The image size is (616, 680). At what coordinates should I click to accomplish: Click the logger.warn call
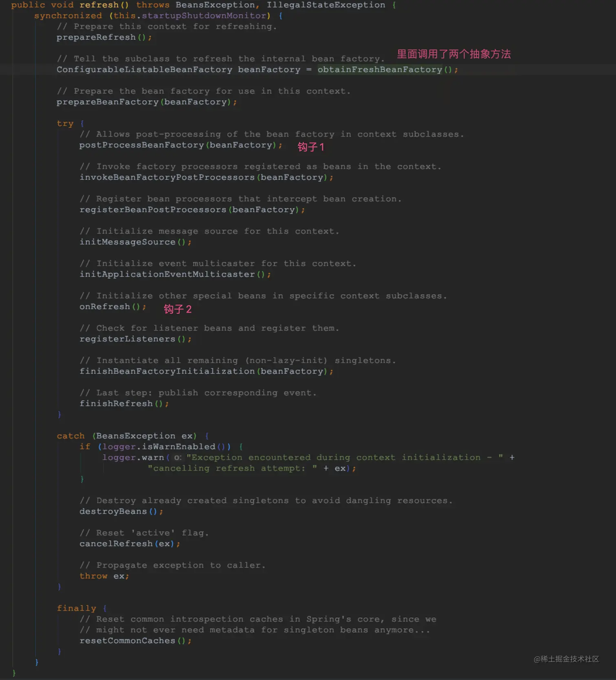133,458
